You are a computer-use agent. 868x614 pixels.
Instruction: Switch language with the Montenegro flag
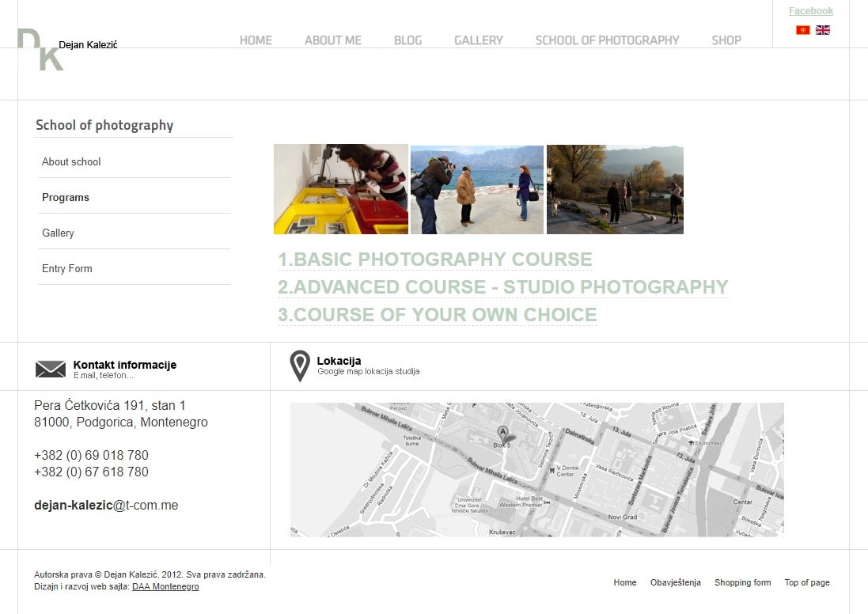tap(802, 30)
